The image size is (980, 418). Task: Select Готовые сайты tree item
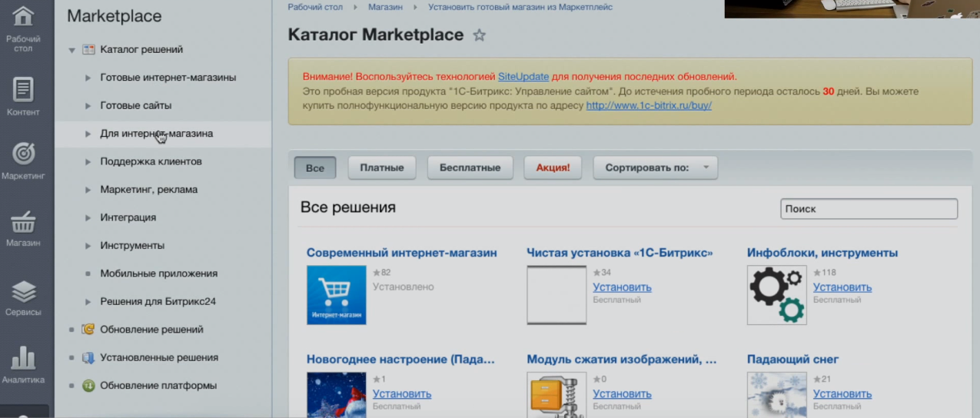135,106
